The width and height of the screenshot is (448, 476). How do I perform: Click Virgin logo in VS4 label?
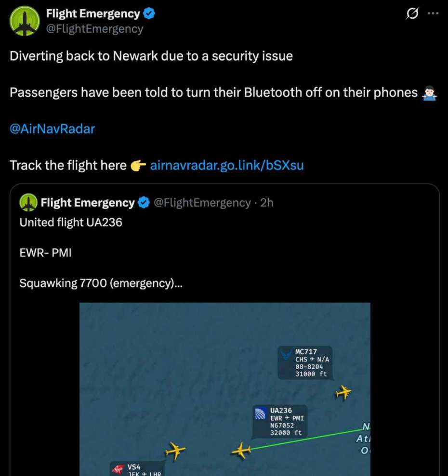(x=118, y=469)
